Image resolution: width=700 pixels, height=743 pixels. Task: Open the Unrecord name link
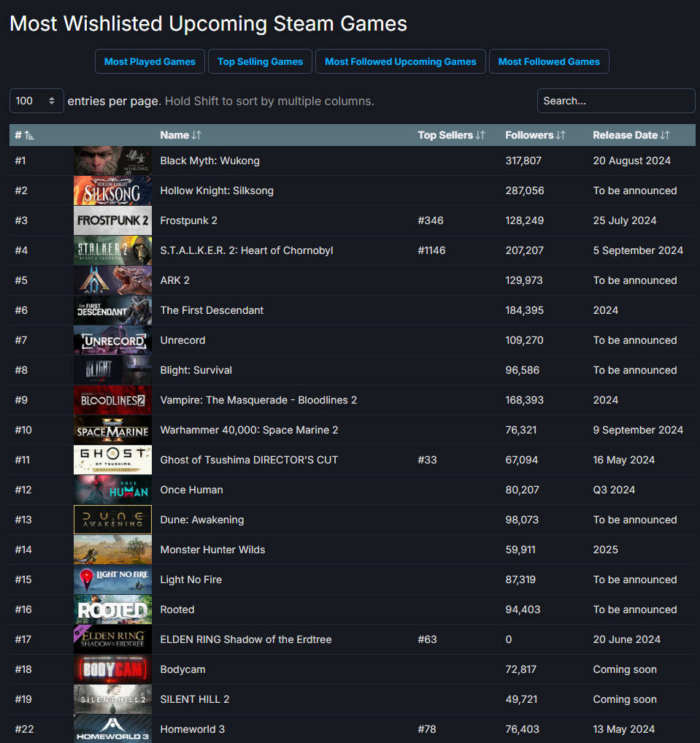click(182, 340)
